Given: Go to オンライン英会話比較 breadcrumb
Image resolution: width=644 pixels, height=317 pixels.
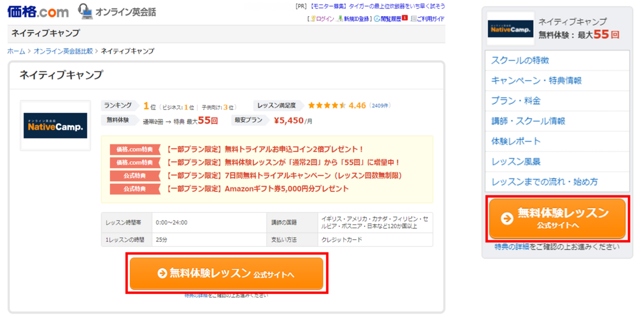Looking at the screenshot, I should tap(63, 51).
